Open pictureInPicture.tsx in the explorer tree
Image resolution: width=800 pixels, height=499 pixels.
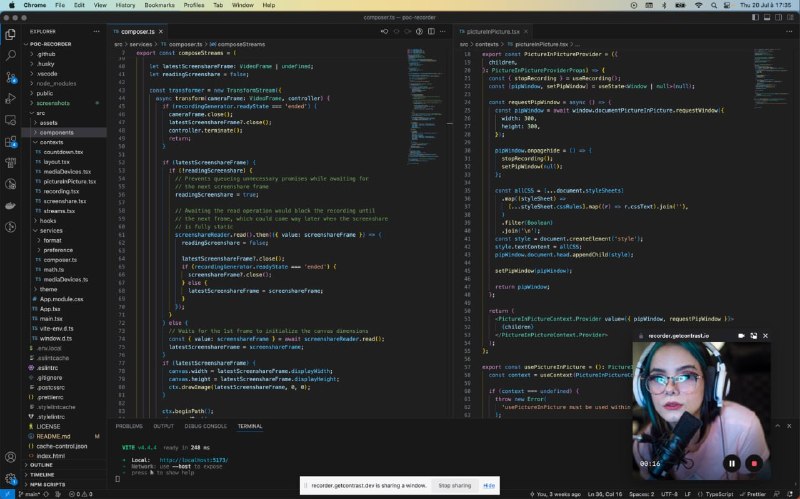pos(70,182)
